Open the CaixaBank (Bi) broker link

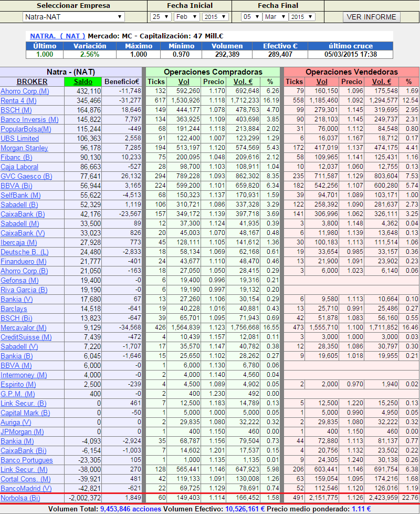pyautogui.click(x=24, y=451)
